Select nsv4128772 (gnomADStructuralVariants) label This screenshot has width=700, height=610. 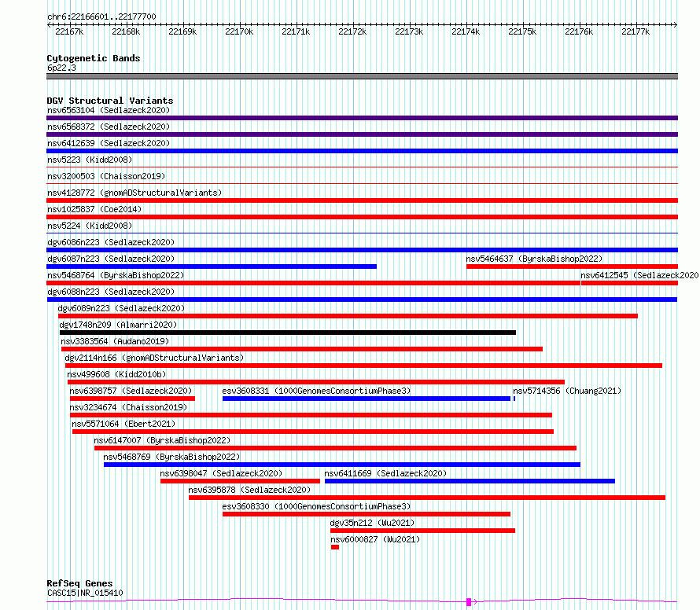point(134,193)
